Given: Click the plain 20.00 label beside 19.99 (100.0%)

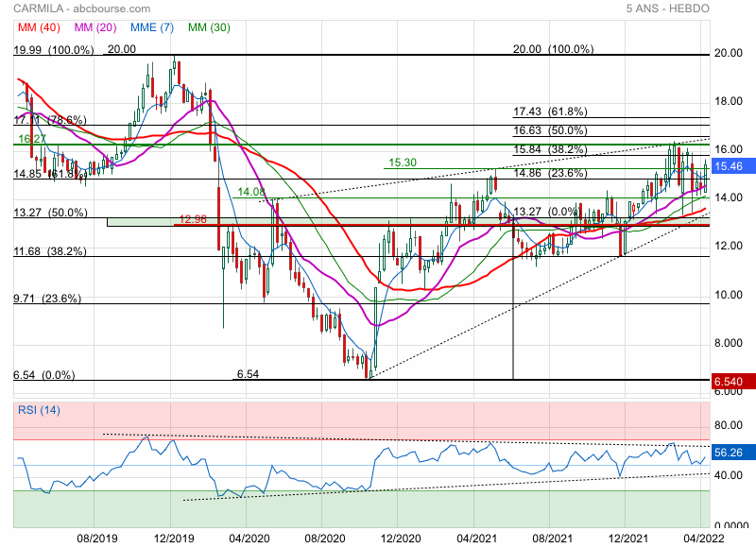Looking at the screenshot, I should [x=122, y=49].
